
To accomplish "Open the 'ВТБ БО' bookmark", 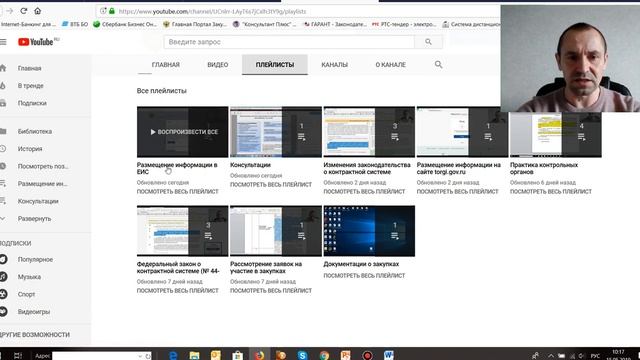I will [75, 24].
